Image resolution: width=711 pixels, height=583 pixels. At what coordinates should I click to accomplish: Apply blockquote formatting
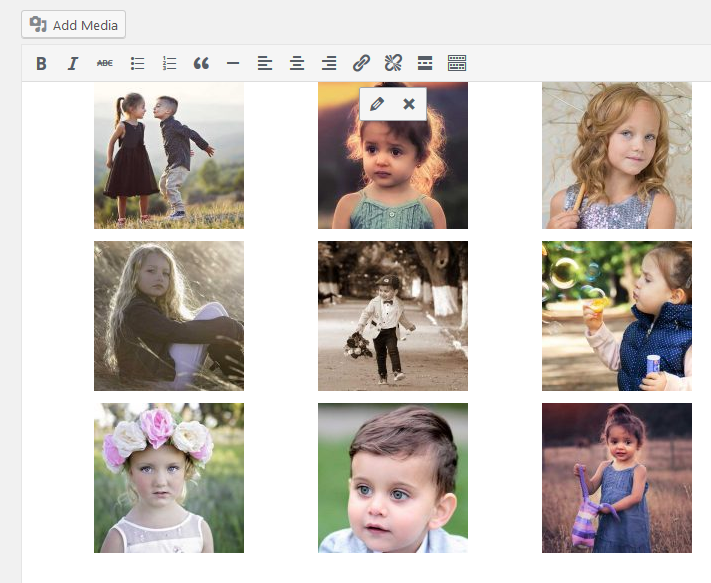coord(201,64)
